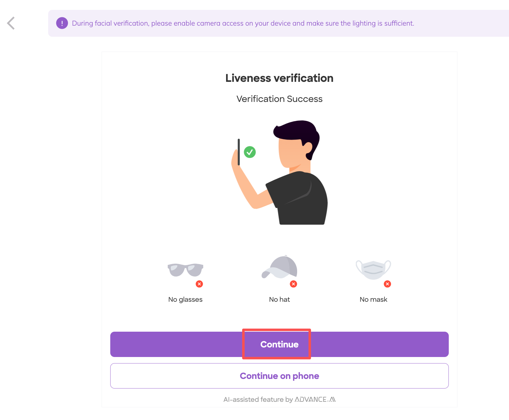Image resolution: width=509 pixels, height=420 pixels.
Task: Click the green checkmark success icon
Action: click(x=250, y=152)
